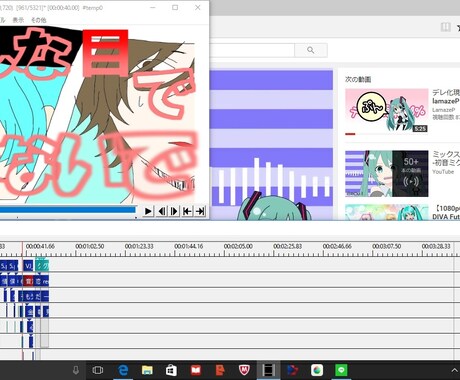Viewport: 460px width, 380px height.
Task: Select the red clip on second layer
Action: [29, 281]
